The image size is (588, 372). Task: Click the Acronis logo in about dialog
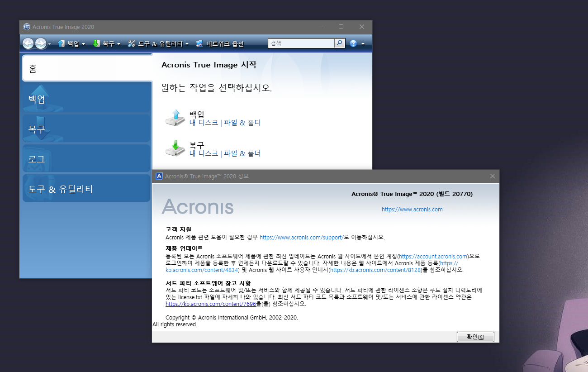point(198,206)
